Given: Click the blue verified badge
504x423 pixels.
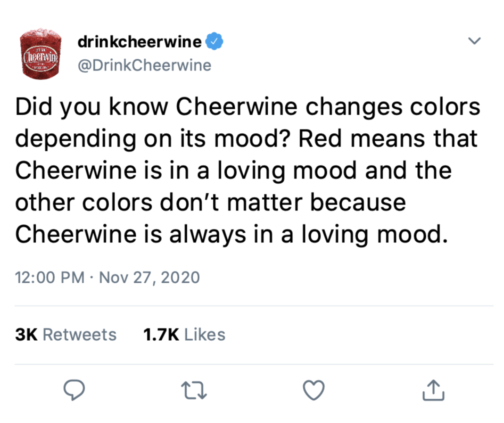Looking at the screenshot, I should [215, 42].
